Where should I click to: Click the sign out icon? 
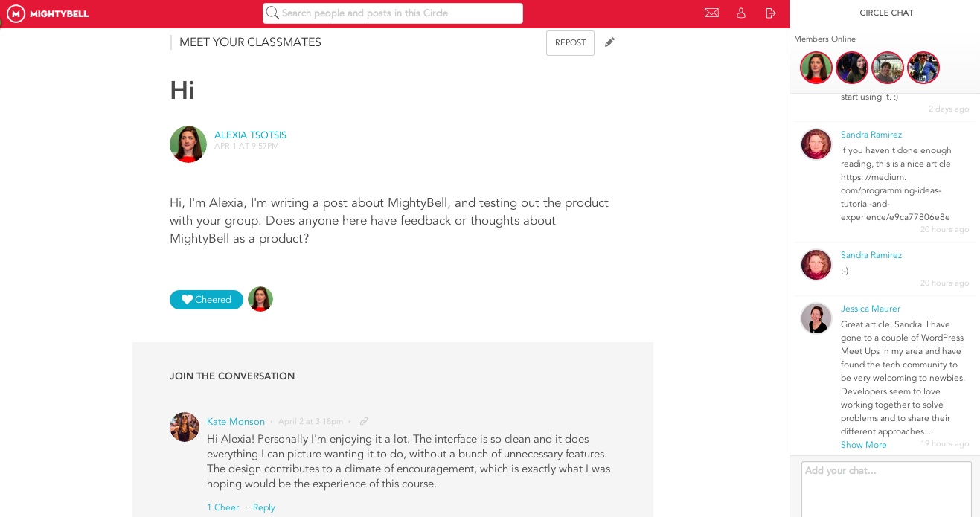click(771, 13)
